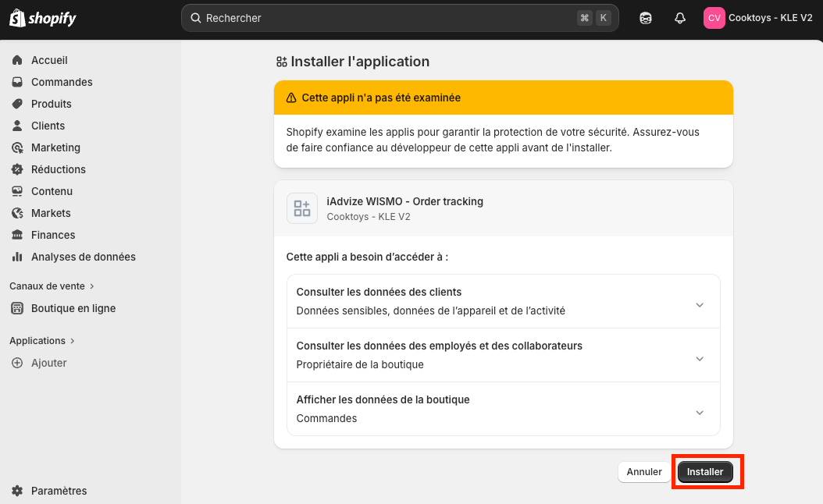The width and height of the screenshot is (823, 504).
Task: Open the Sidekick assistant icon in top bar
Action: coord(646,18)
